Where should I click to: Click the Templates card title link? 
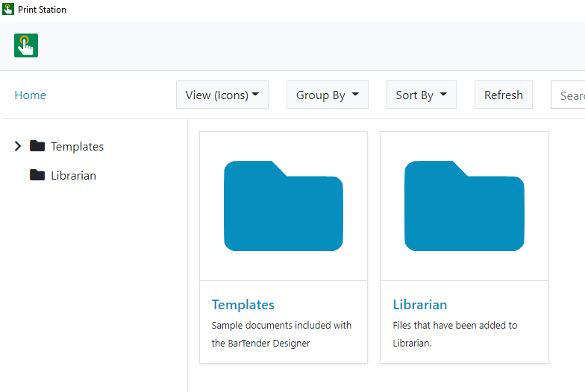pos(243,305)
